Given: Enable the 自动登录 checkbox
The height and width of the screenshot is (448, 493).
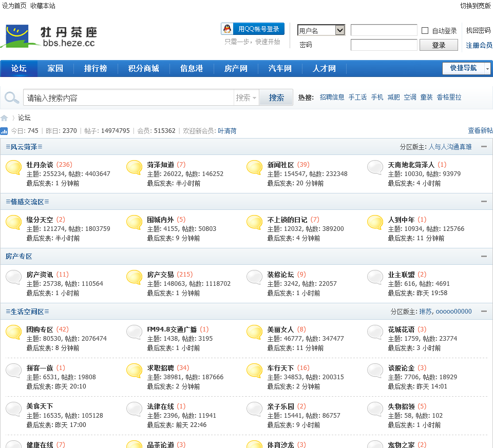Looking at the screenshot, I should (x=425, y=31).
